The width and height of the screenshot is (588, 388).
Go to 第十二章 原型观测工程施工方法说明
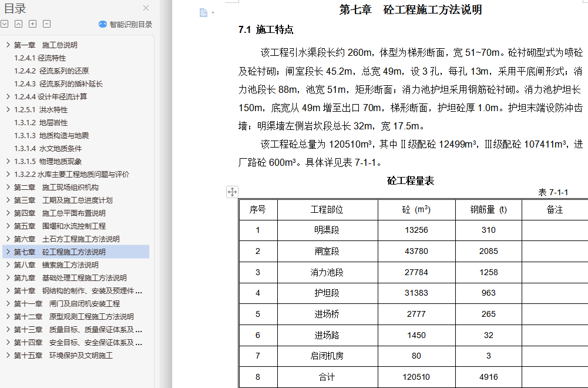74,317
